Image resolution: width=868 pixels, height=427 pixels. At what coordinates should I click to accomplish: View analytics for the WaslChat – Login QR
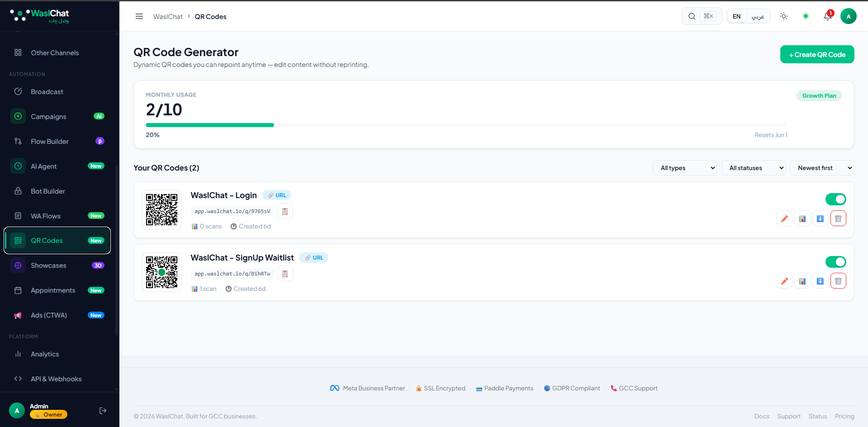coord(802,218)
